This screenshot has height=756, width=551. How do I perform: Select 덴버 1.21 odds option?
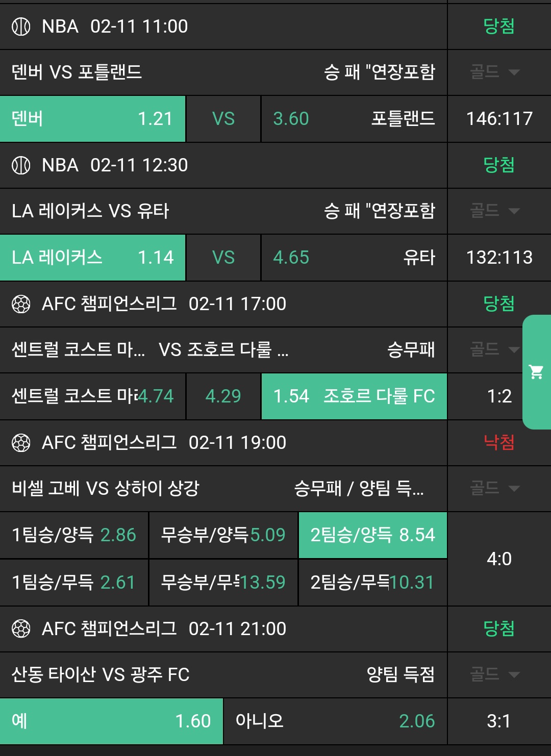92,119
